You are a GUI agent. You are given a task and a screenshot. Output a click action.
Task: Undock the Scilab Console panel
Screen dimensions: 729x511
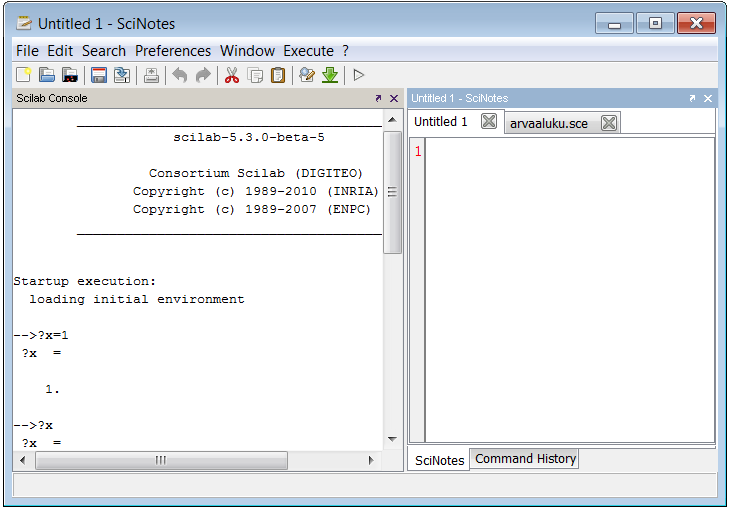pyautogui.click(x=378, y=98)
